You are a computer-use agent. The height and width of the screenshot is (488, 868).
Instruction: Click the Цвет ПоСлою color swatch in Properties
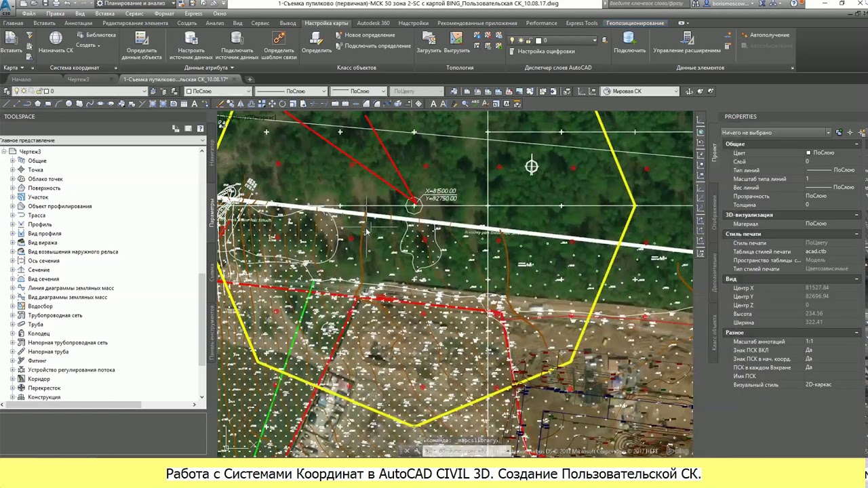pyautogui.click(x=808, y=153)
